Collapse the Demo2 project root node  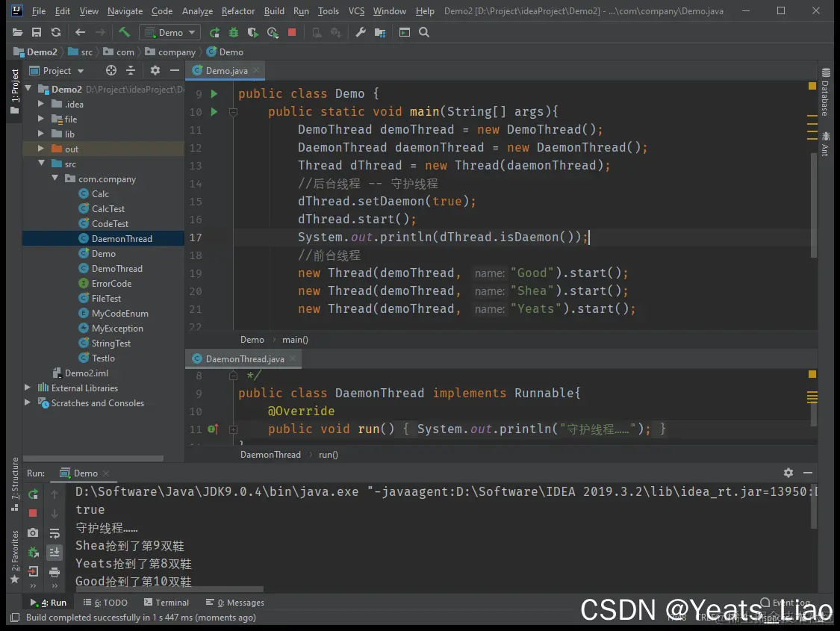point(28,88)
